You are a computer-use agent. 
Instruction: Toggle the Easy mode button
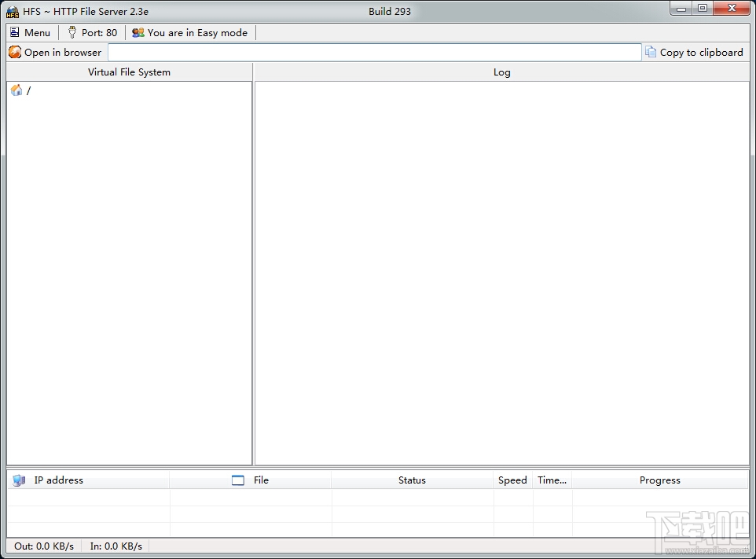point(190,32)
